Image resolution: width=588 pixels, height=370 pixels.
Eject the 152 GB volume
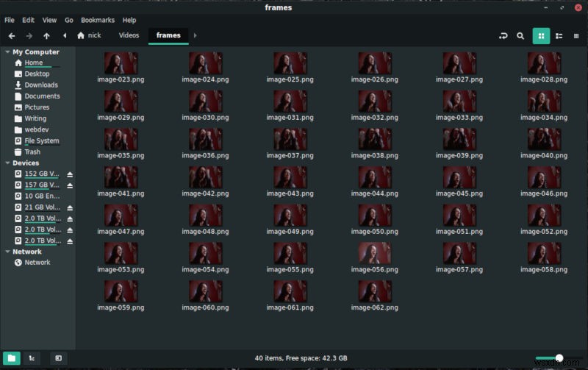click(x=70, y=174)
